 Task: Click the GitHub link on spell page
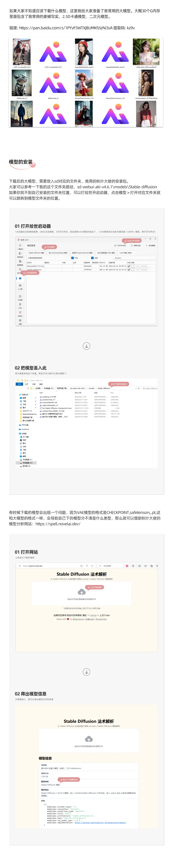[x=93, y=616]
